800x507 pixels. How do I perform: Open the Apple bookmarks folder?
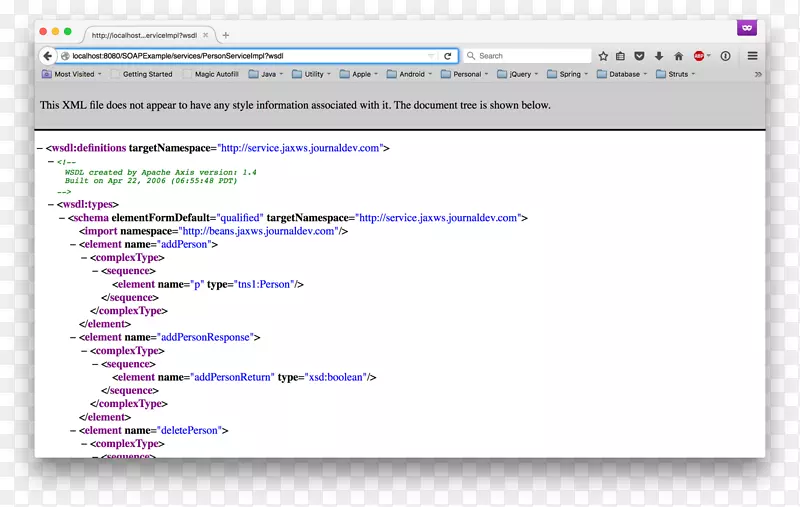tap(359, 74)
